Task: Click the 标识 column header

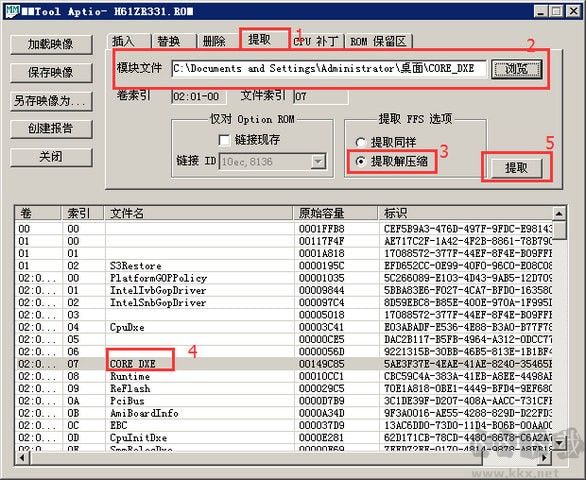Action: (x=465, y=213)
